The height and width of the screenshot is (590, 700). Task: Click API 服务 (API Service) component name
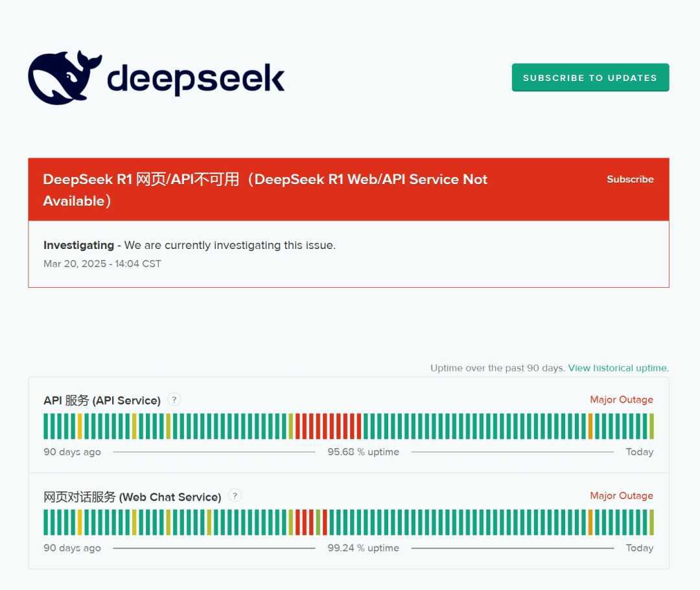[x=102, y=400]
